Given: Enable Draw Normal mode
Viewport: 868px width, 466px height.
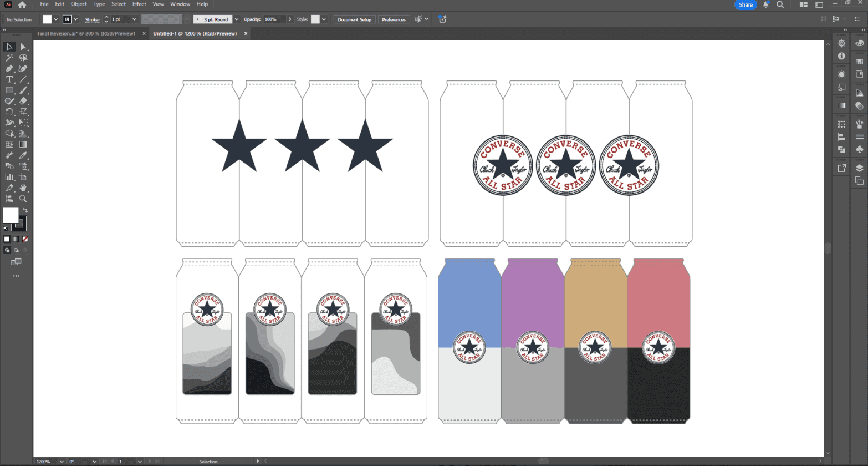Looking at the screenshot, I should [7, 250].
